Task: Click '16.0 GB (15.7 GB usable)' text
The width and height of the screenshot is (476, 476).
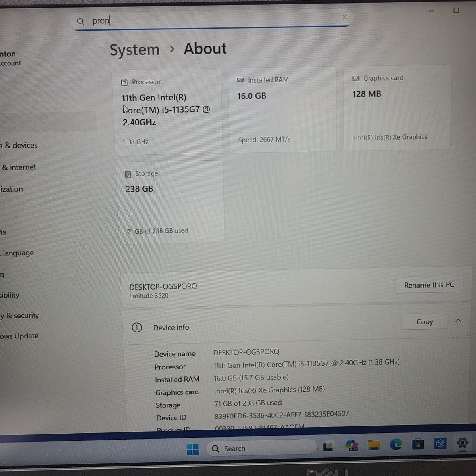Action: point(251,378)
